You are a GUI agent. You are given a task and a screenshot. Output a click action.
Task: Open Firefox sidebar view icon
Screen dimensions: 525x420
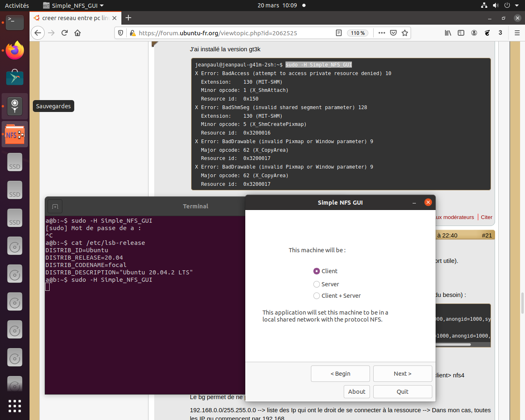(461, 33)
